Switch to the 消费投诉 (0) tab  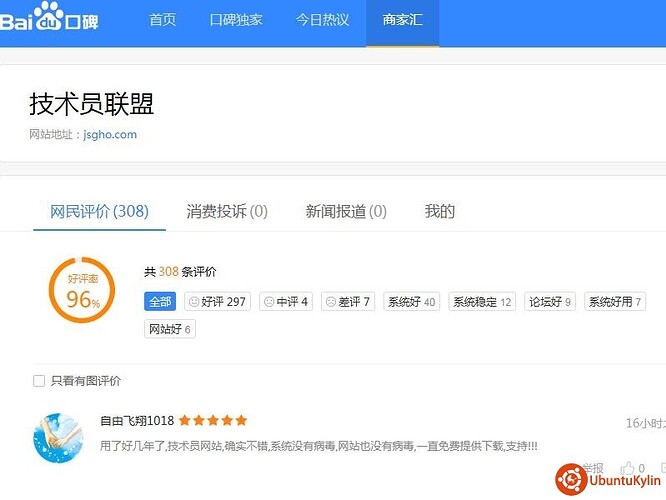[227, 211]
